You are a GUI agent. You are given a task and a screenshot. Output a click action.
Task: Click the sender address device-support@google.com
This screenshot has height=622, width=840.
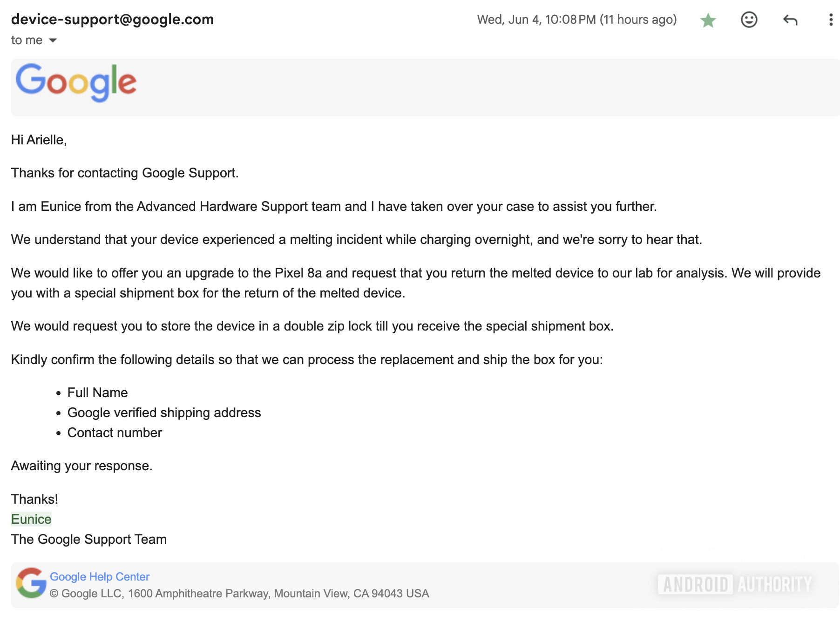(x=112, y=19)
